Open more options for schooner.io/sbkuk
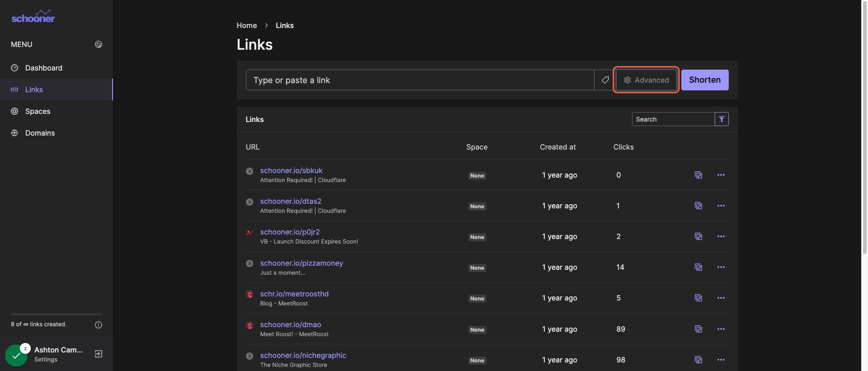 tap(721, 175)
